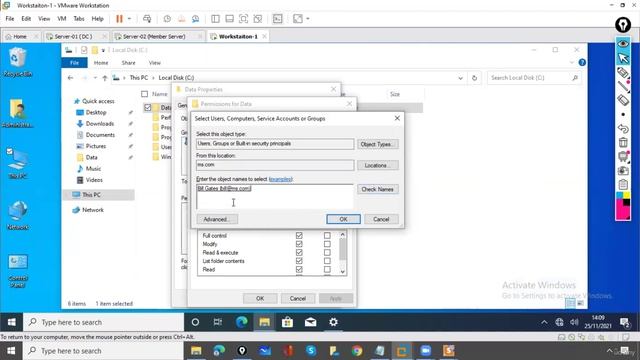This screenshot has height=360, width=640.
Task: Pause the virtual machine with the orange pause icon
Action: pos(119,19)
